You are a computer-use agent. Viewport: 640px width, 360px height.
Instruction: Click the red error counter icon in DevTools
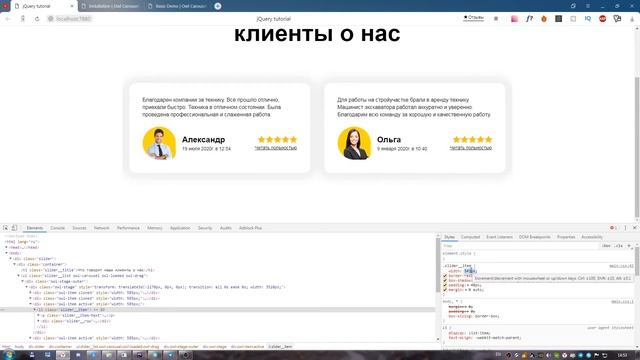pyautogui.click(x=613, y=228)
